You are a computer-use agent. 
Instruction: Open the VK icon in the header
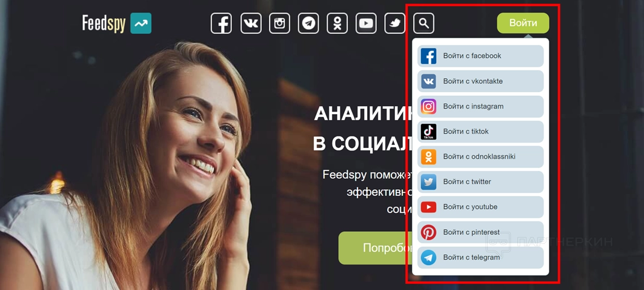(x=251, y=24)
